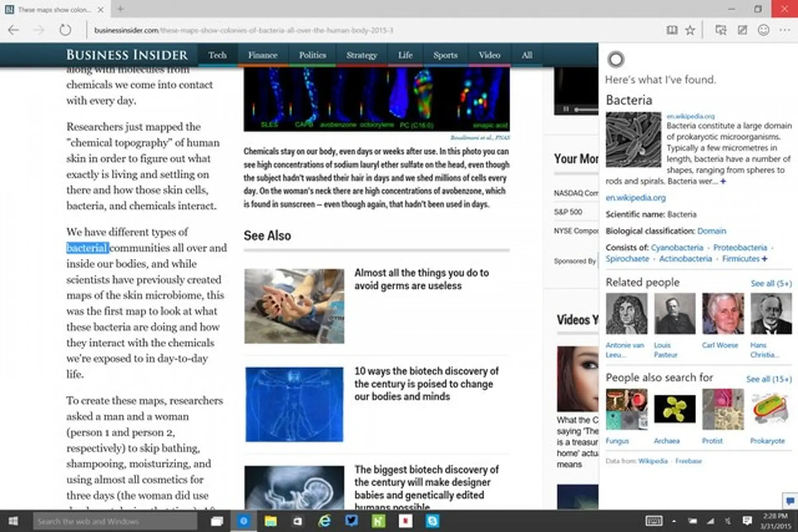Open a new browser tab with plus
The width and height of the screenshot is (798, 532).
click(120, 9)
